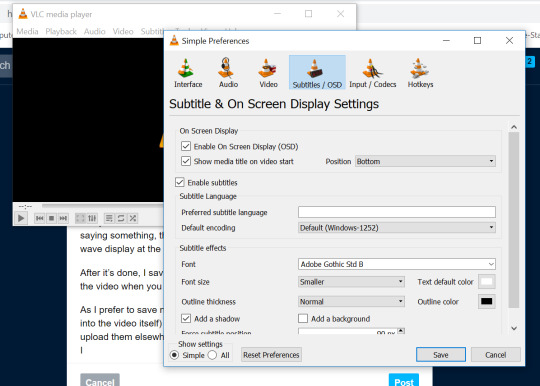540x386 pixels.
Task: Open the Audio preferences category
Action: coord(228,73)
